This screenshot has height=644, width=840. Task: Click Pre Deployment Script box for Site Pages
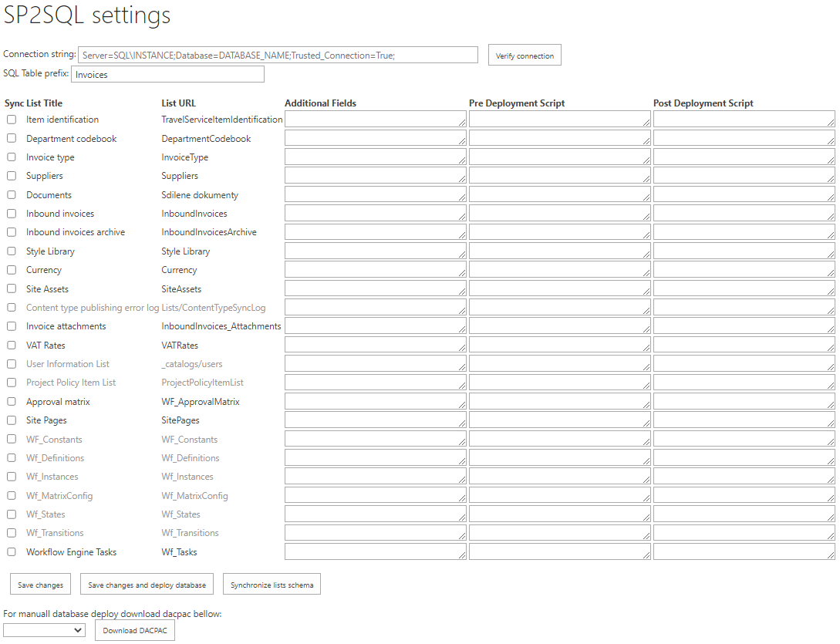pyautogui.click(x=560, y=420)
